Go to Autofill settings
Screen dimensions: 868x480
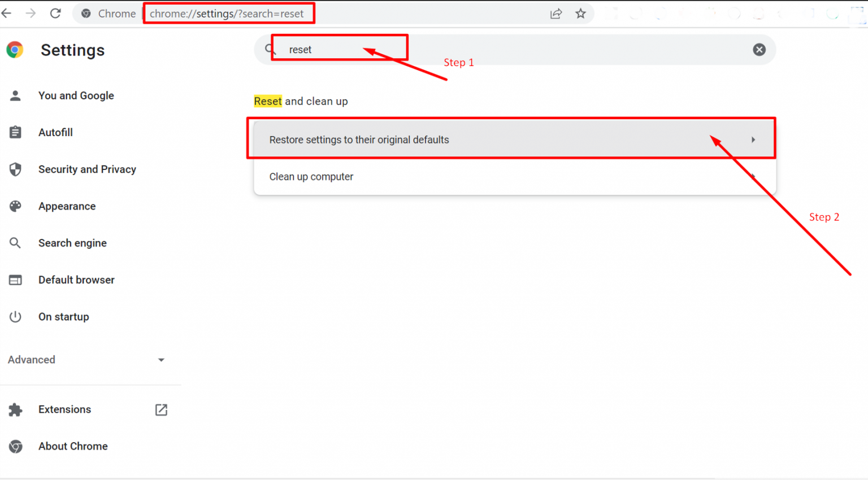[x=55, y=133]
